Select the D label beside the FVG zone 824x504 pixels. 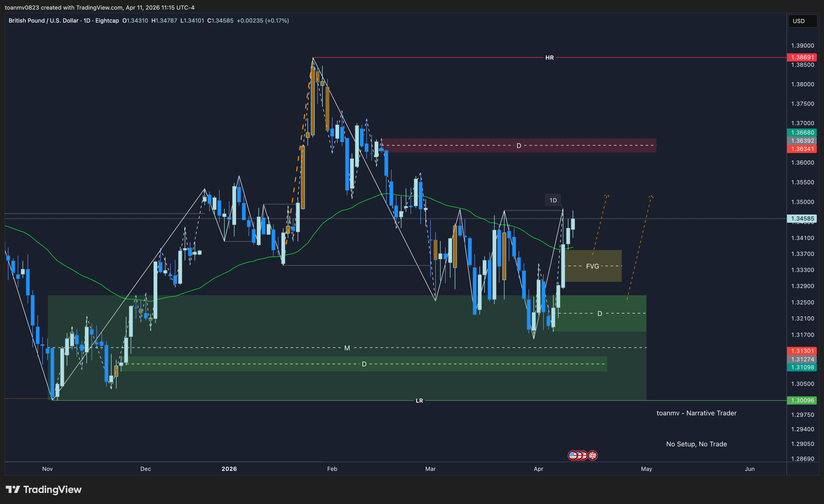(x=600, y=314)
